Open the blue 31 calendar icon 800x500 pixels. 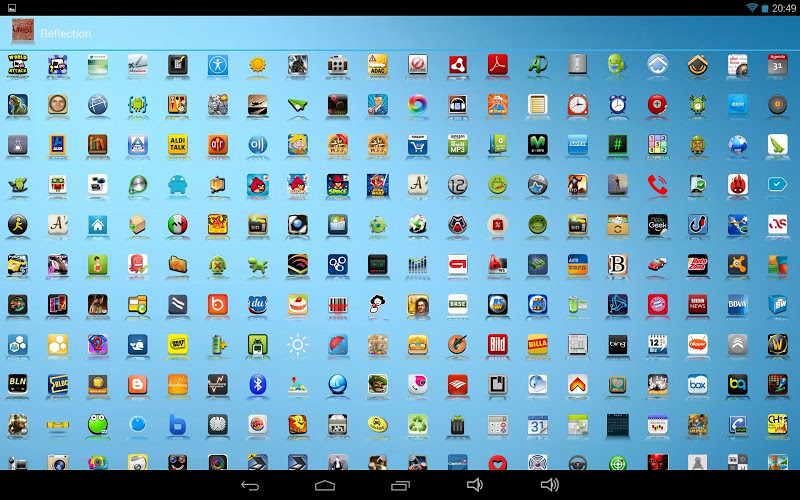(537, 424)
